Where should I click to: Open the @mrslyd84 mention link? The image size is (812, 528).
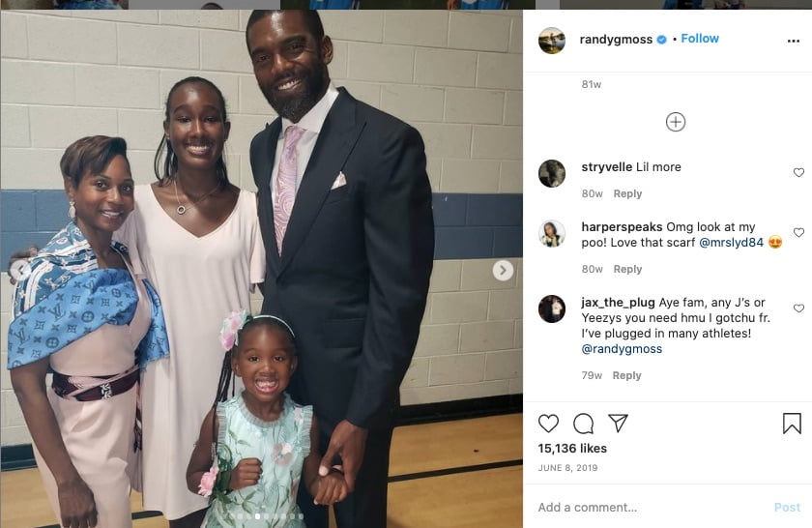731,243
